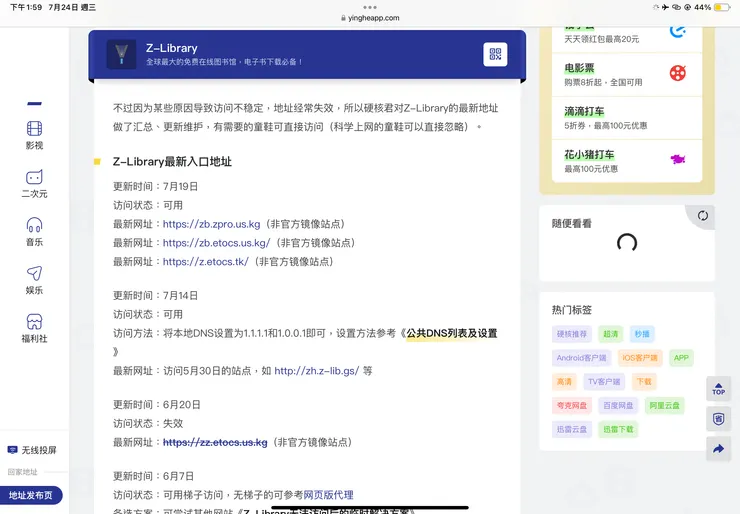Select the 夸克网盘 tag
740x514 pixels.
(572, 405)
